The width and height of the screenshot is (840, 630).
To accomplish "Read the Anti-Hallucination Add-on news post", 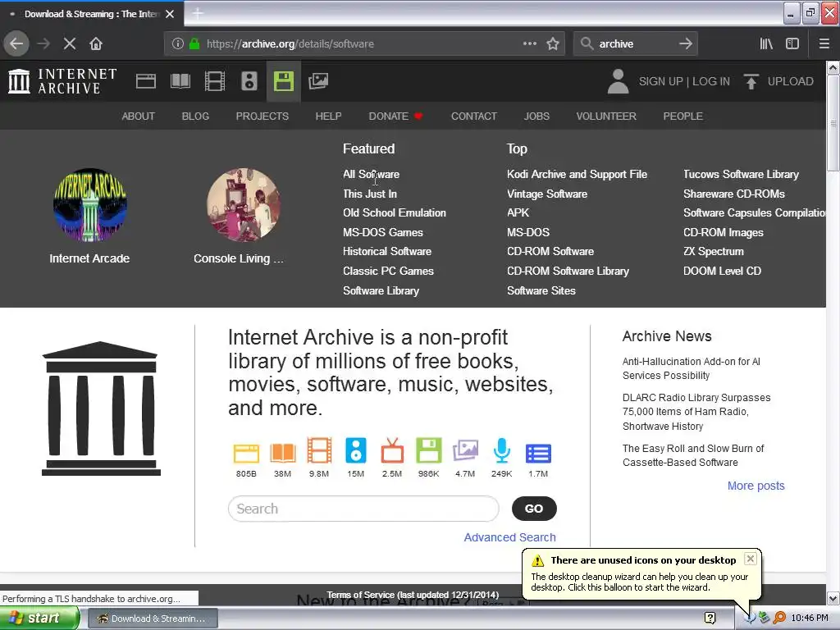I will pos(691,368).
